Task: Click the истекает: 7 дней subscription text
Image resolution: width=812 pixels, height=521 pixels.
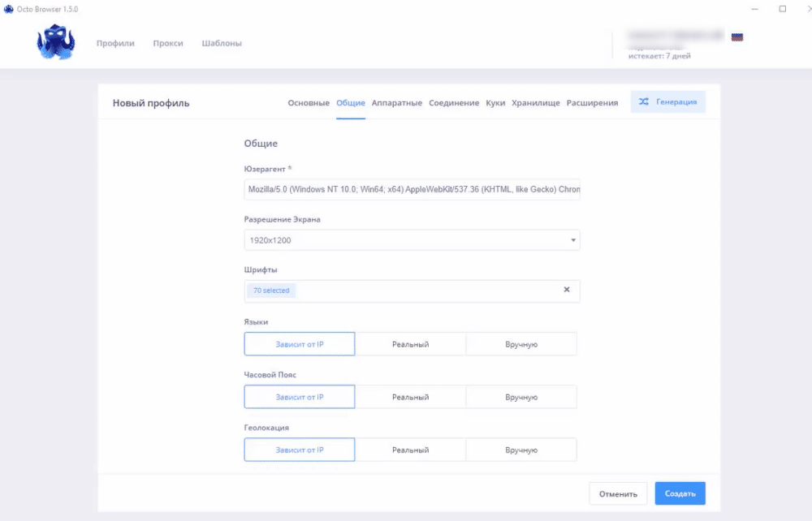Action: pos(659,56)
